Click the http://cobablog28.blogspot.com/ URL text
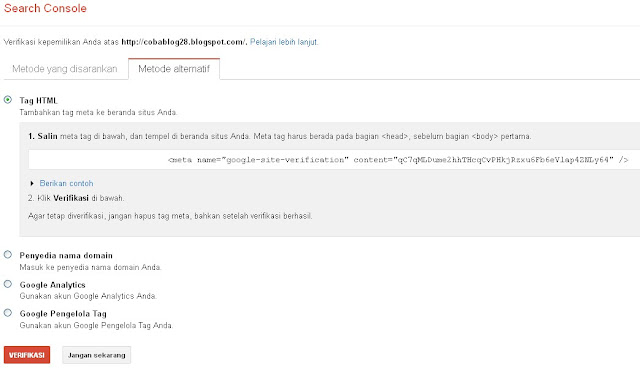Image resolution: width=640 pixels, height=368 pixels. 184,42
